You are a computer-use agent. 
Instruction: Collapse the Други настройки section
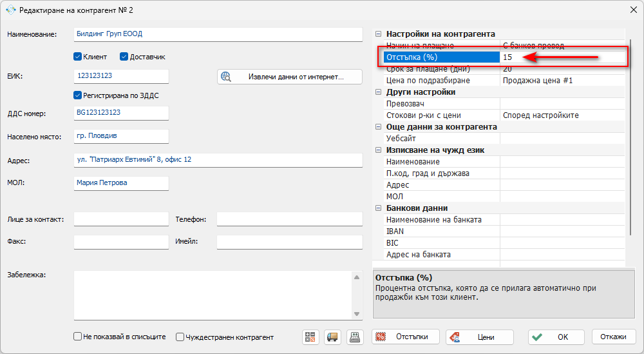click(378, 92)
